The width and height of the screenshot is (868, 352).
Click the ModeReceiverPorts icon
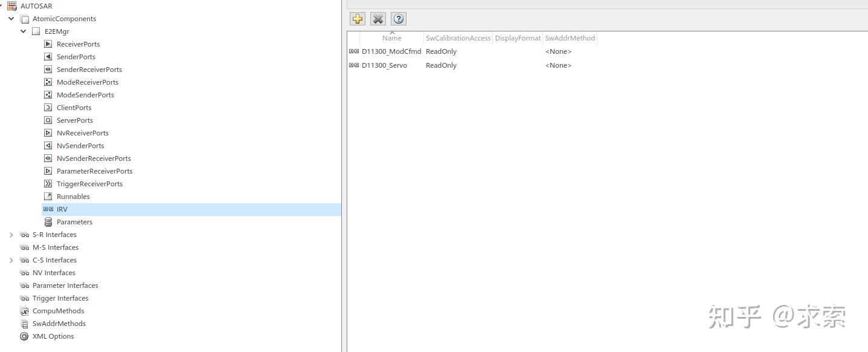coord(48,82)
